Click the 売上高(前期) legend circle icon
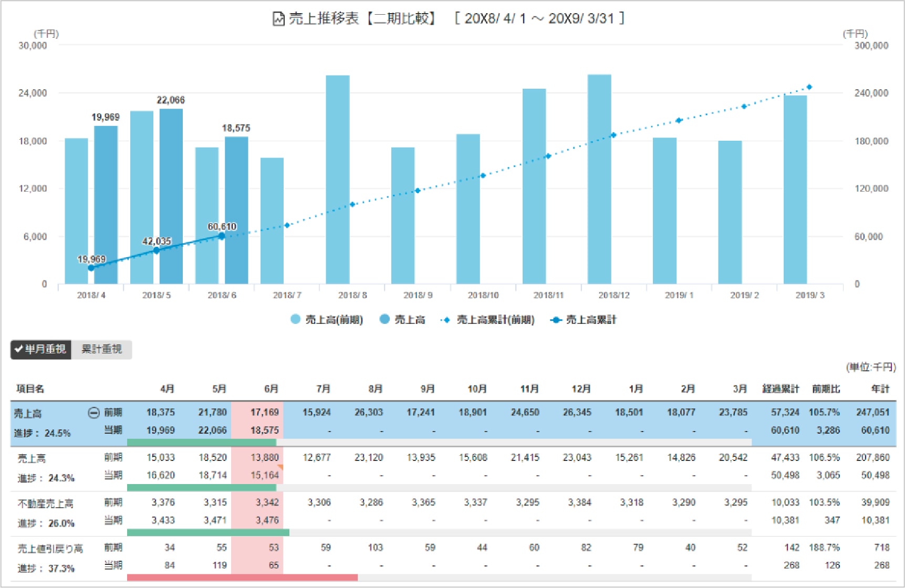This screenshot has width=905, height=588. click(296, 319)
